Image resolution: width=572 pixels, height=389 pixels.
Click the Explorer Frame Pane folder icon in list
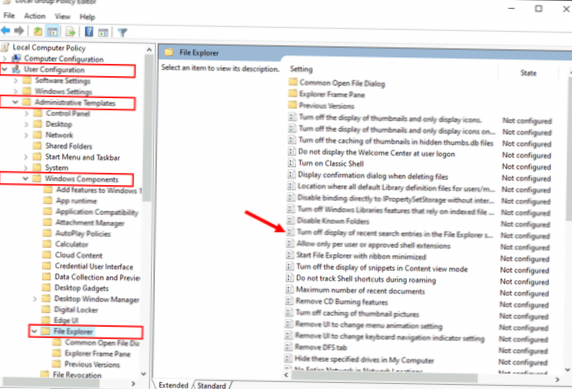point(293,93)
